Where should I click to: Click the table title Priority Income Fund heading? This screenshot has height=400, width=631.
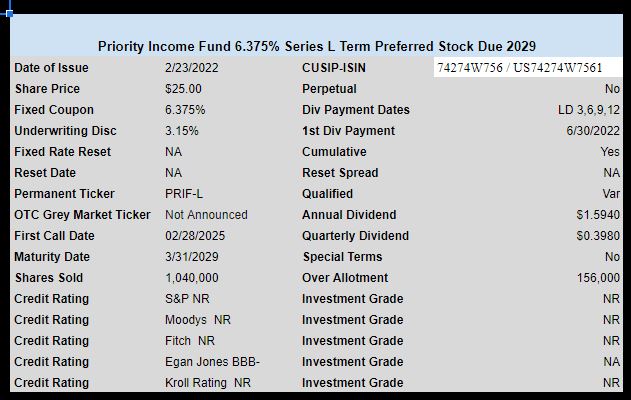(317, 46)
